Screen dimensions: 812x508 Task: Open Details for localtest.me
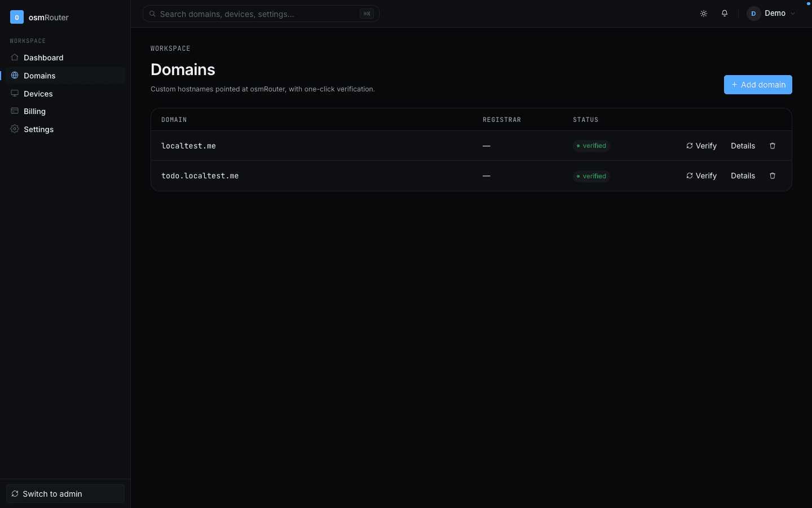point(743,146)
